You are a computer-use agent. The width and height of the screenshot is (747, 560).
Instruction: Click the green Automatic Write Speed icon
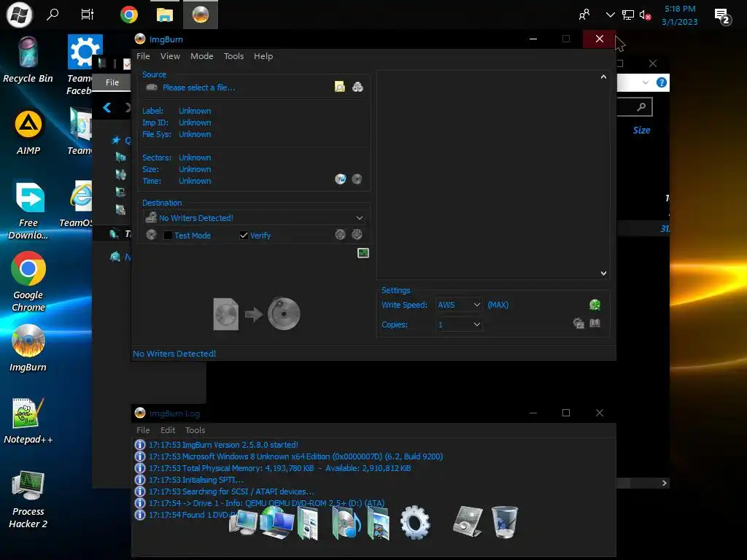[x=595, y=305]
